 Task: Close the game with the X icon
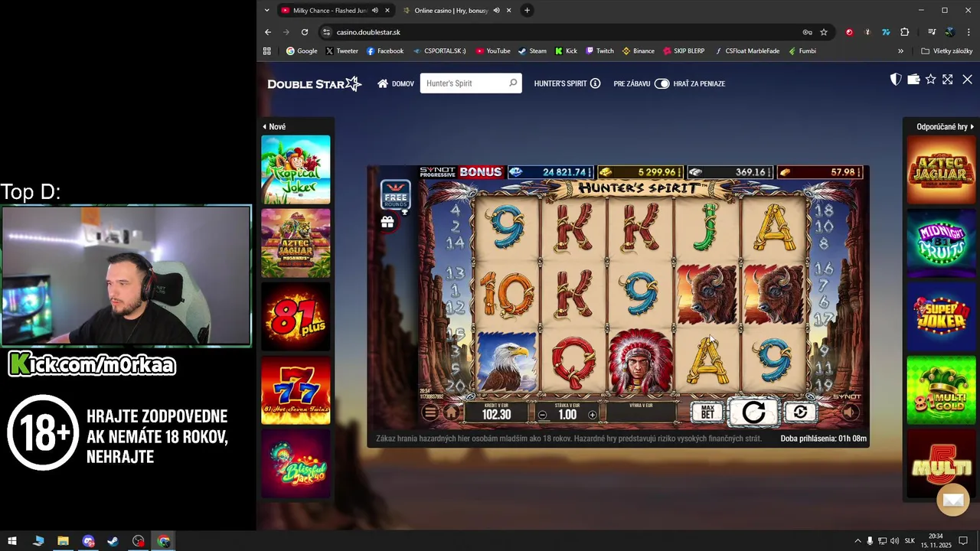click(x=967, y=80)
